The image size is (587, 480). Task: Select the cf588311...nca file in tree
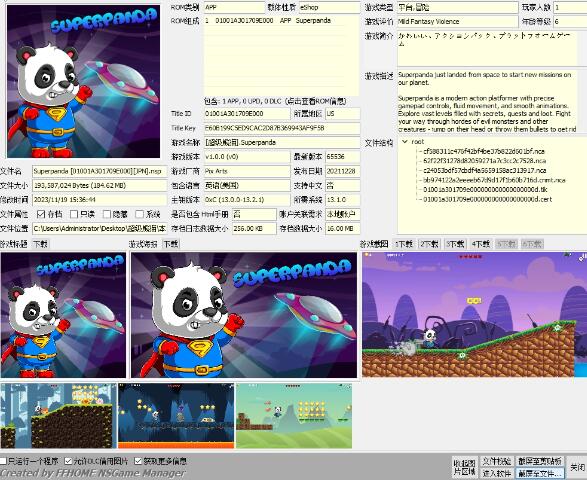click(x=484, y=151)
